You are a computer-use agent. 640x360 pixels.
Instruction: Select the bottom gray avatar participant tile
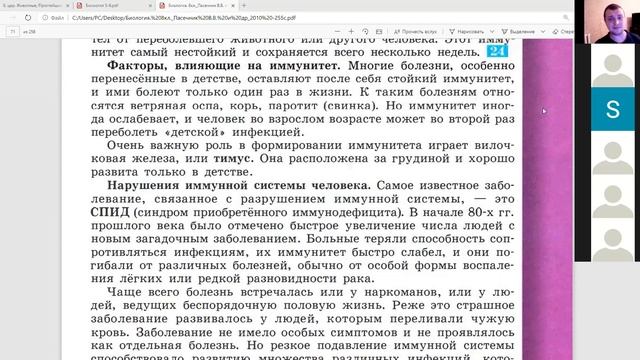pyautogui.click(x=613, y=240)
